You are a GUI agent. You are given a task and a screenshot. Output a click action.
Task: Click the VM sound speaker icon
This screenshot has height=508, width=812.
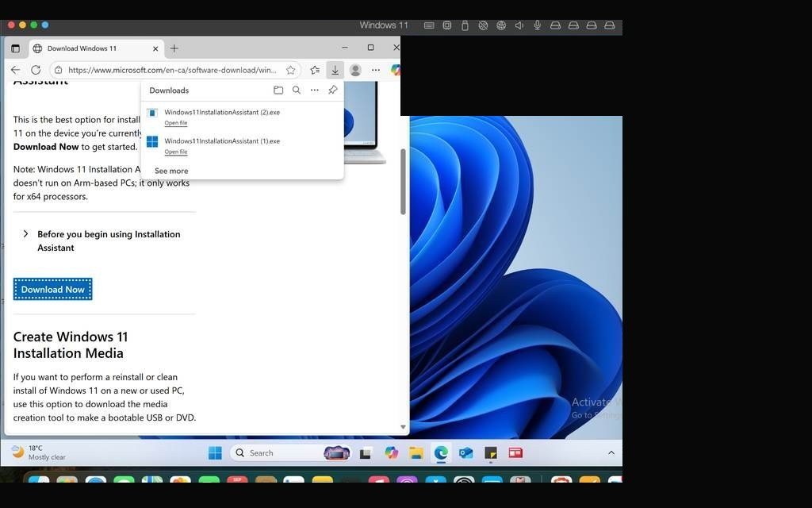click(519, 25)
